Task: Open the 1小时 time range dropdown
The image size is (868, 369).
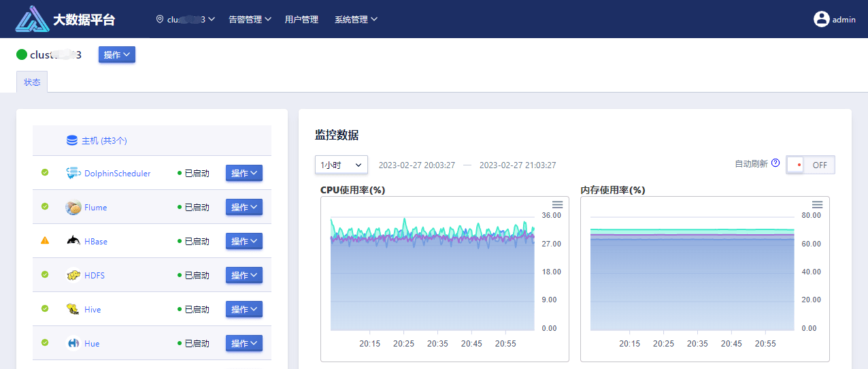Action: 341,165
